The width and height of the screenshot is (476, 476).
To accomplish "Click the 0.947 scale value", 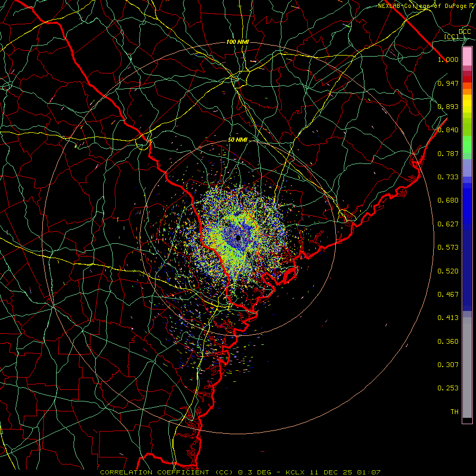I will click(x=448, y=83).
